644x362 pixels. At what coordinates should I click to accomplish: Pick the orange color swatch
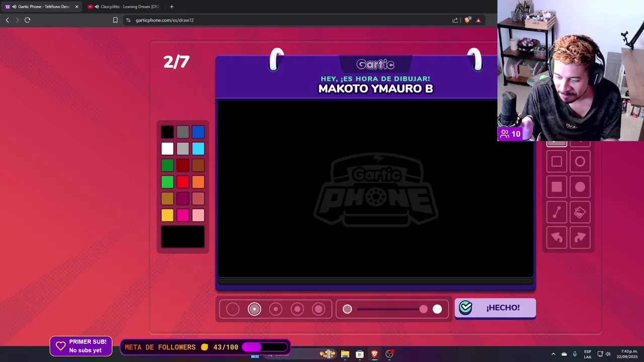point(198,182)
